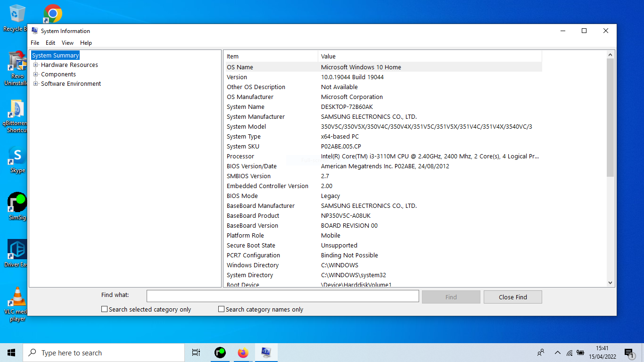644x362 pixels.
Task: Select the Components tree item
Action: point(58,74)
